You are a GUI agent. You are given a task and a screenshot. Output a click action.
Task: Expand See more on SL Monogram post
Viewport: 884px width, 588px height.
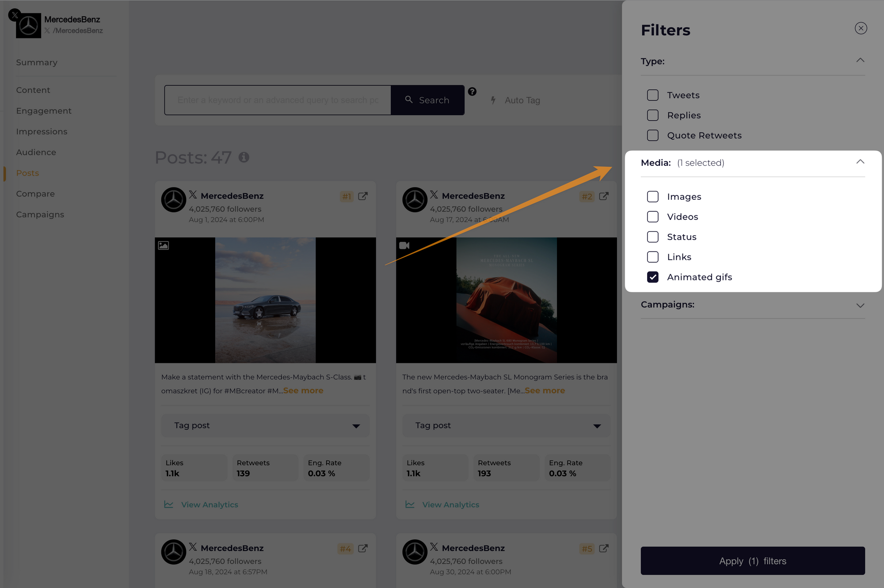click(x=545, y=391)
